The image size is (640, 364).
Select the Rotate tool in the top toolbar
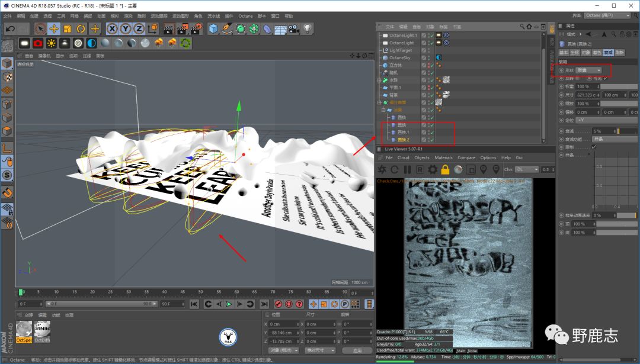pyautogui.click(x=81, y=28)
